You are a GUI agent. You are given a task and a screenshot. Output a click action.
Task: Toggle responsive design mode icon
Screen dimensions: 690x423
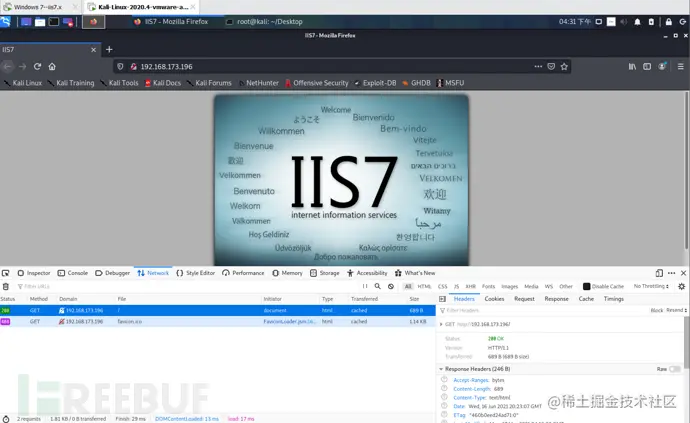coord(659,273)
